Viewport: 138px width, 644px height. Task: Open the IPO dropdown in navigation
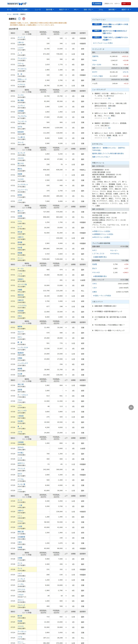click(x=76, y=10)
